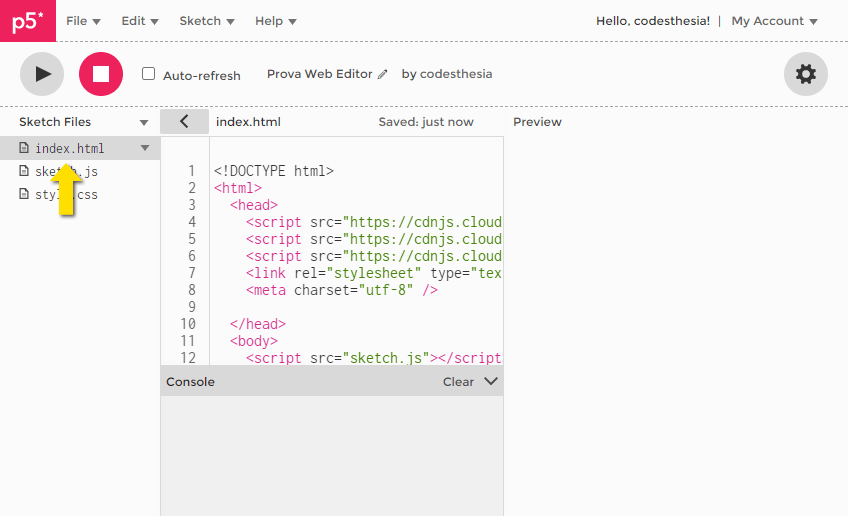The width and height of the screenshot is (848, 516).
Task: Click the sketch.js script tag line
Action: point(374,358)
